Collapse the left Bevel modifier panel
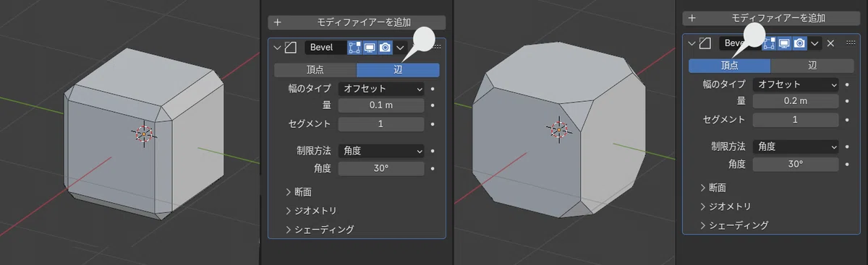This screenshot has width=868, height=265. click(x=278, y=48)
